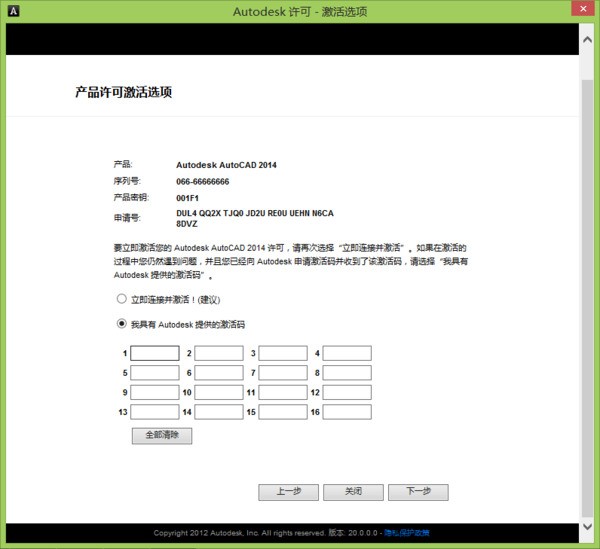Select 我具有 Autodesk 提供的激活码 radio option
This screenshot has width=600, height=549.
(x=122, y=324)
